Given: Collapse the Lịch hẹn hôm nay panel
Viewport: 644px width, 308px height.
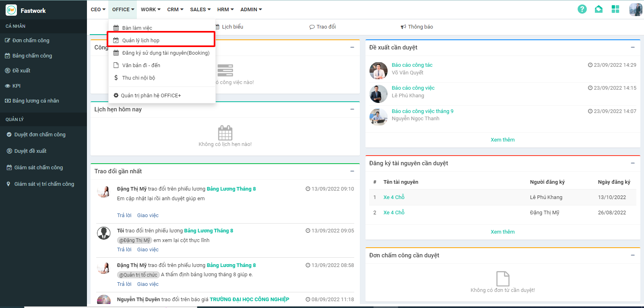Looking at the screenshot, I should coord(352,109).
